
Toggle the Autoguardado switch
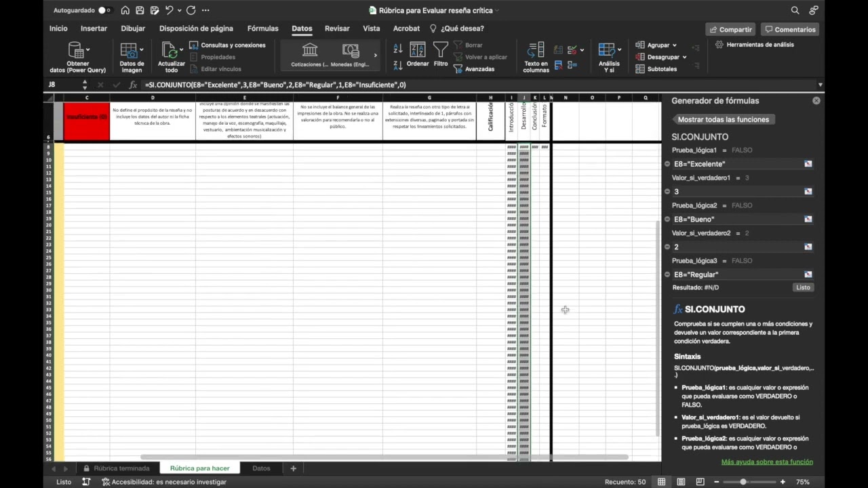pyautogui.click(x=105, y=10)
